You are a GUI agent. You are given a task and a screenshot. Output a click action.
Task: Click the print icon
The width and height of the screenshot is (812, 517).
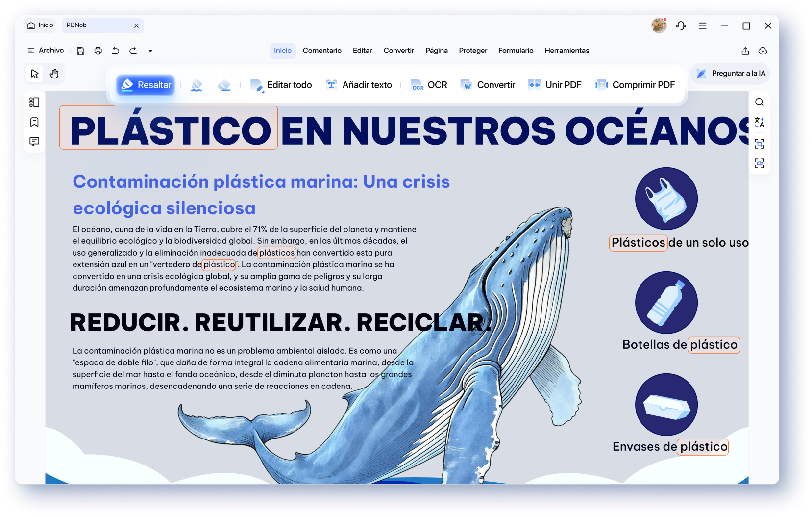click(98, 51)
